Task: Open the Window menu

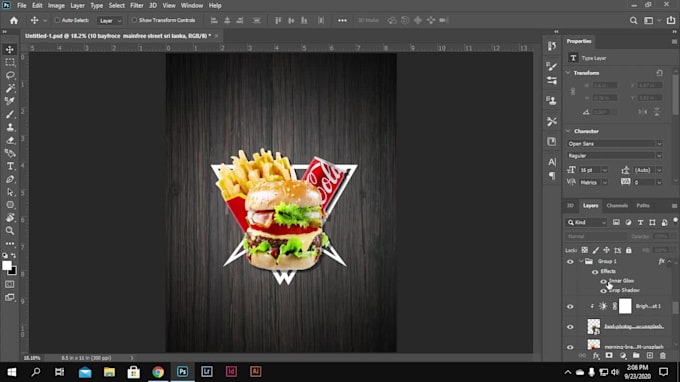Action: click(192, 6)
